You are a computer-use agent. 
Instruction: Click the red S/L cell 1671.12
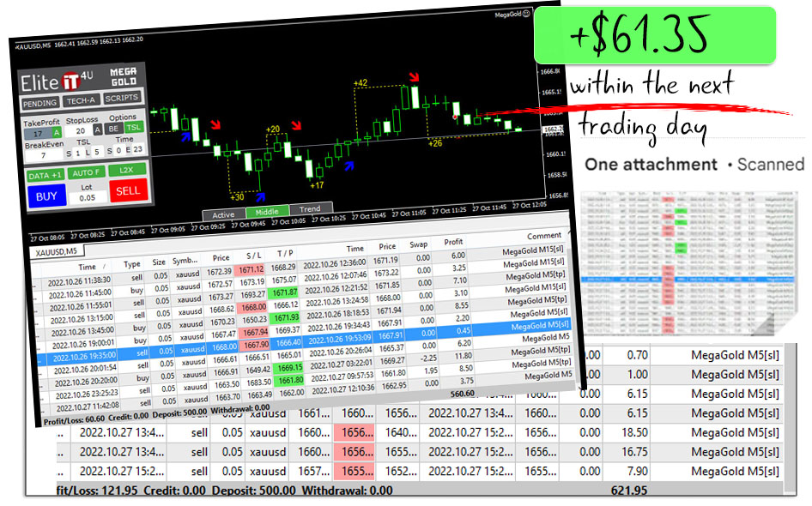pyautogui.click(x=251, y=269)
